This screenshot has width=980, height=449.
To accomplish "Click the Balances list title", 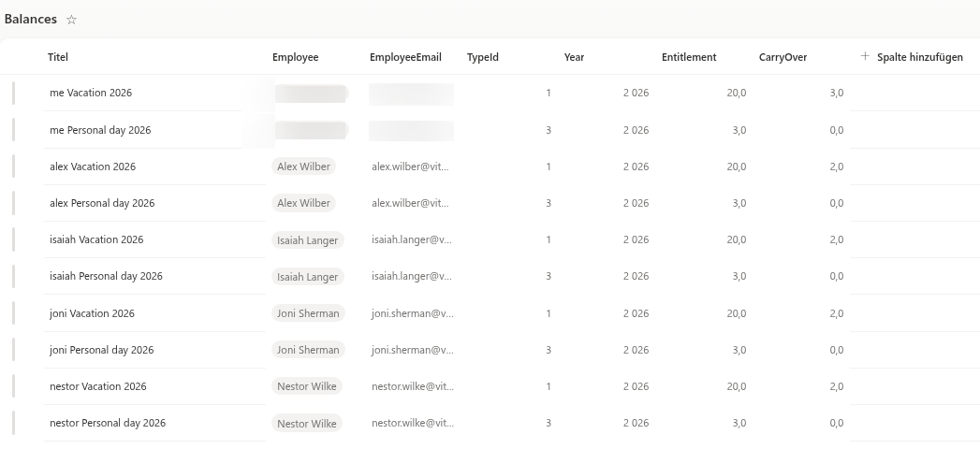I will point(31,19).
